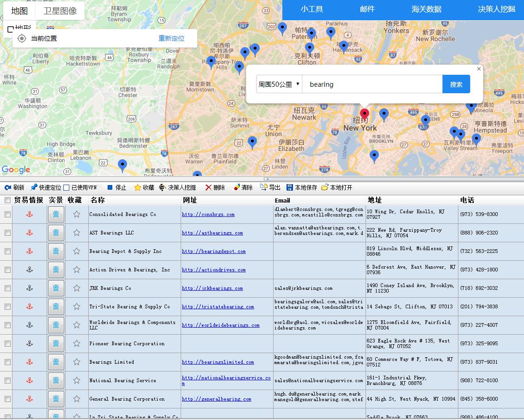Open the bearingdepot.com website link
Viewport: 524px width, 420px height.
click(x=213, y=251)
